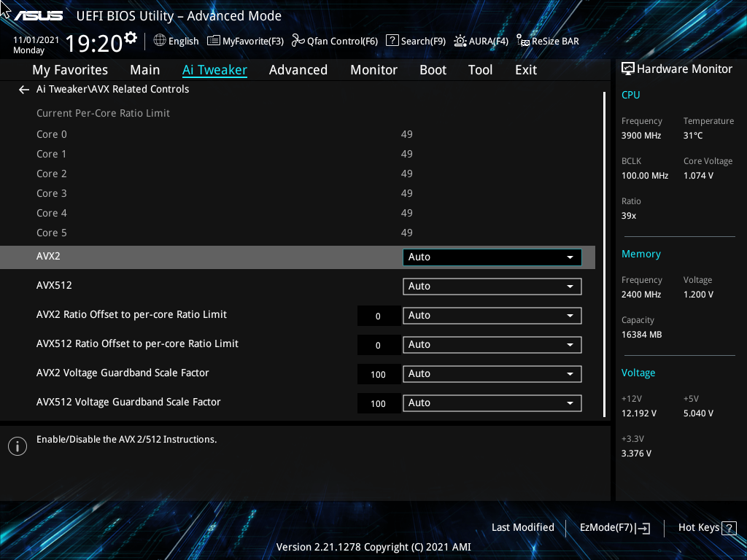Click the 49 ratio value for Core 0
The height and width of the screenshot is (560, 747).
[x=407, y=134]
